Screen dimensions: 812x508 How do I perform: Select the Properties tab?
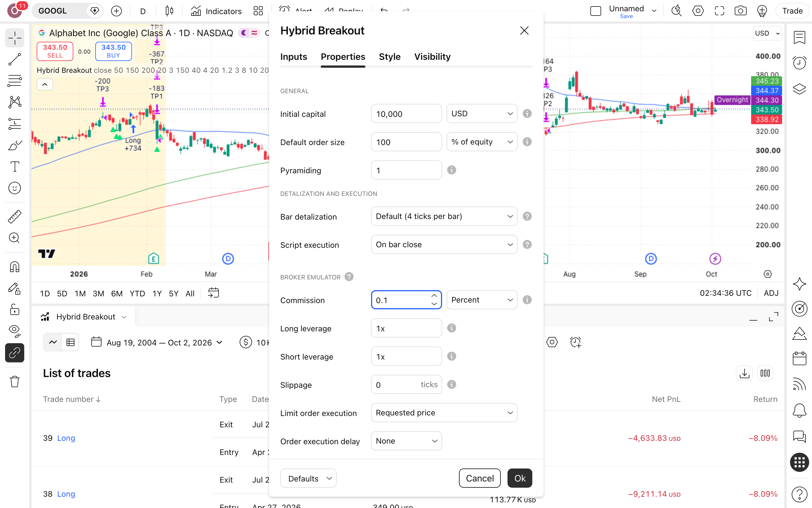[343, 56]
